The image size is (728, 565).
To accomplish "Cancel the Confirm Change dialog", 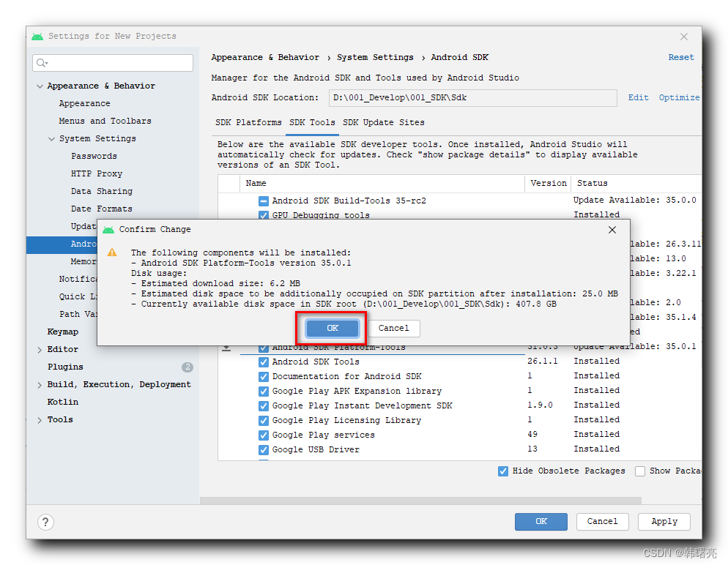I will point(394,328).
